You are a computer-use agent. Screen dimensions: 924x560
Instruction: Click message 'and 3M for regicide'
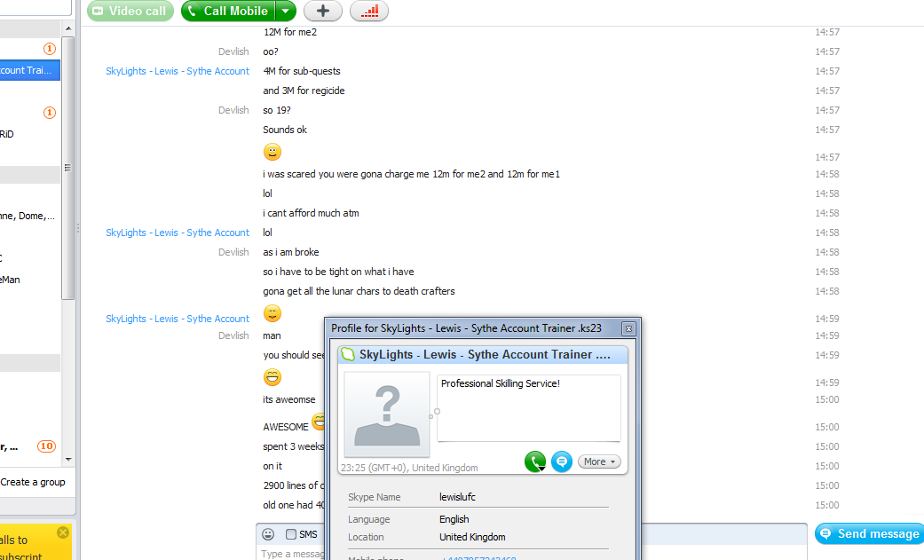[304, 91]
